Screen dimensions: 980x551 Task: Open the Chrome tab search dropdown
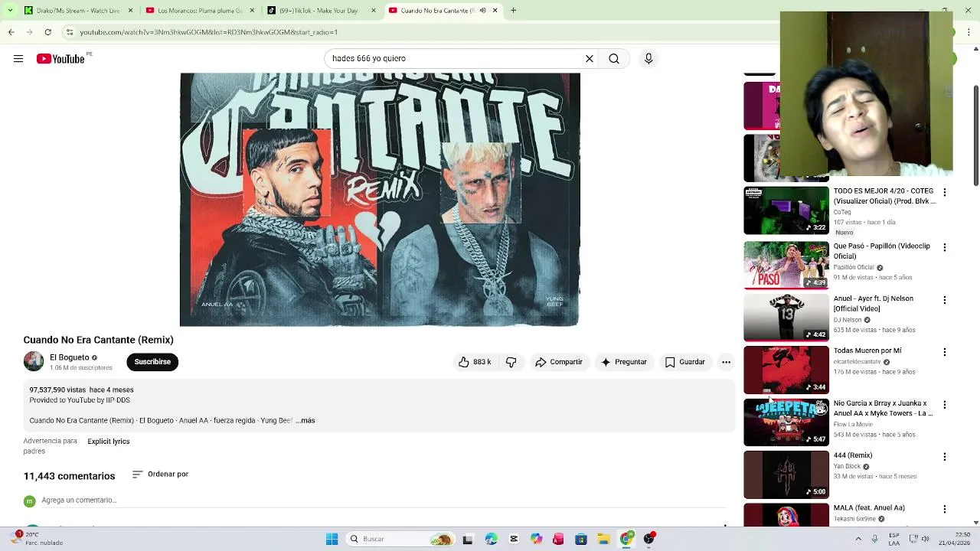[x=10, y=10]
